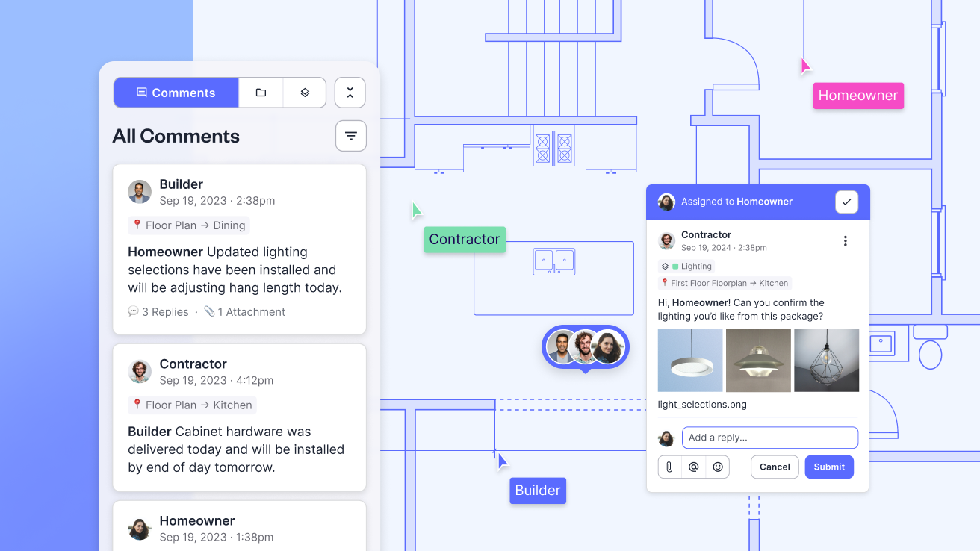
Task: Click the Floor Plan → Kitchen tag
Action: tap(192, 405)
